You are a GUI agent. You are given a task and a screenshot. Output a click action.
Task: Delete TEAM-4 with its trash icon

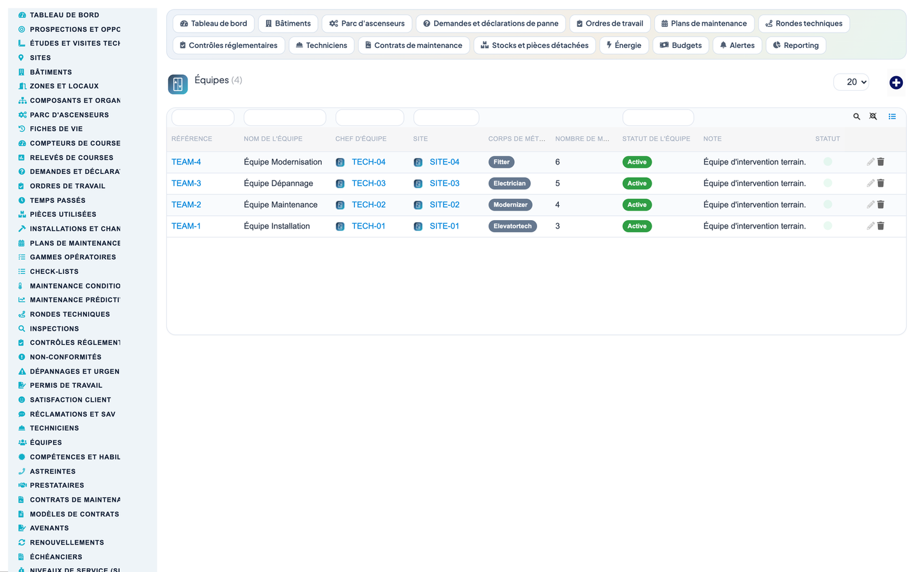(x=881, y=162)
